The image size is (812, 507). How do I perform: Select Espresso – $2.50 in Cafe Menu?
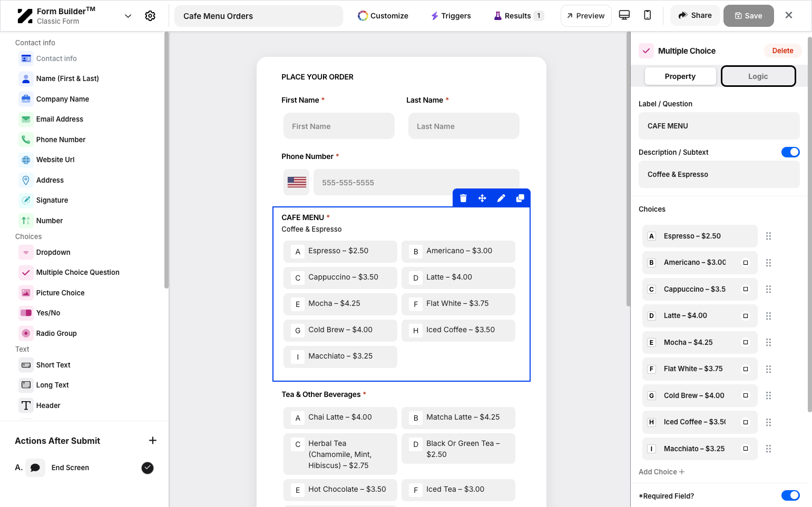click(x=340, y=252)
